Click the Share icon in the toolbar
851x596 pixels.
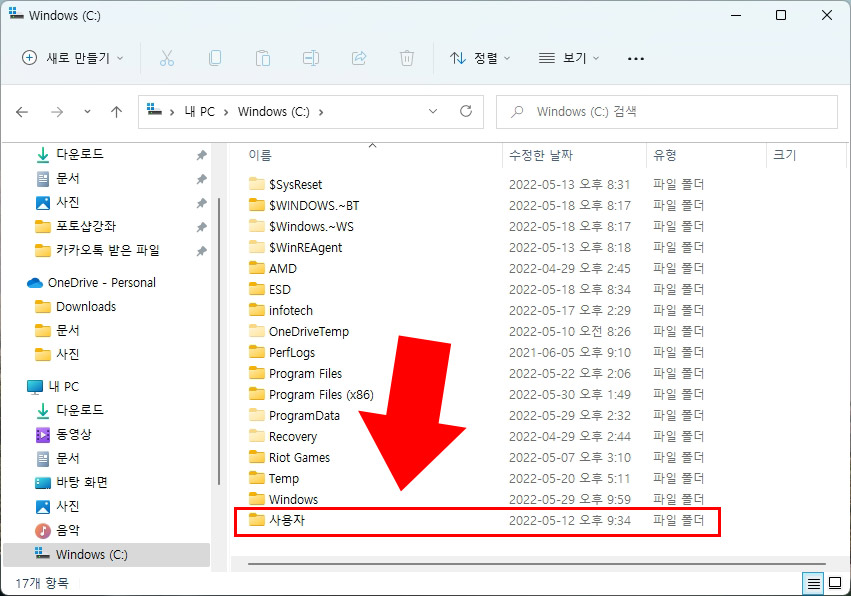tap(359, 58)
